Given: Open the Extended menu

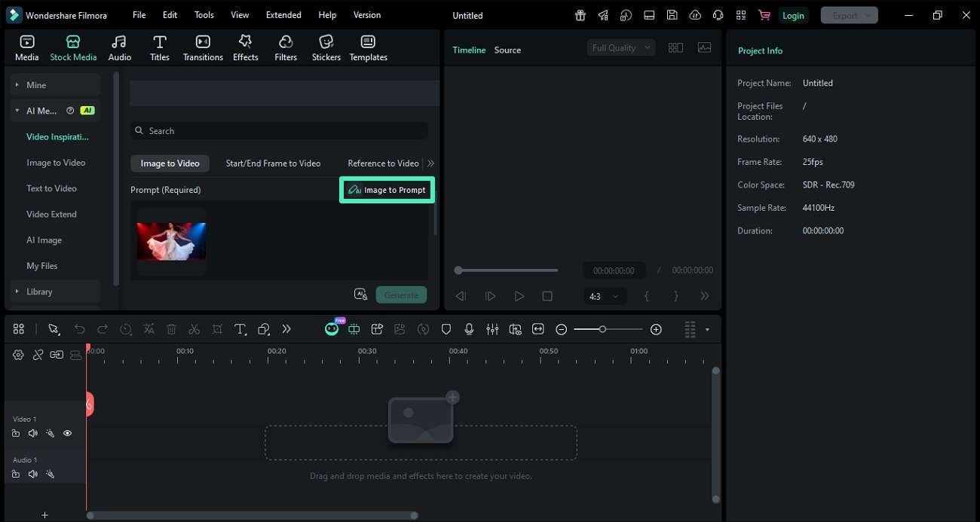Looking at the screenshot, I should [x=283, y=15].
